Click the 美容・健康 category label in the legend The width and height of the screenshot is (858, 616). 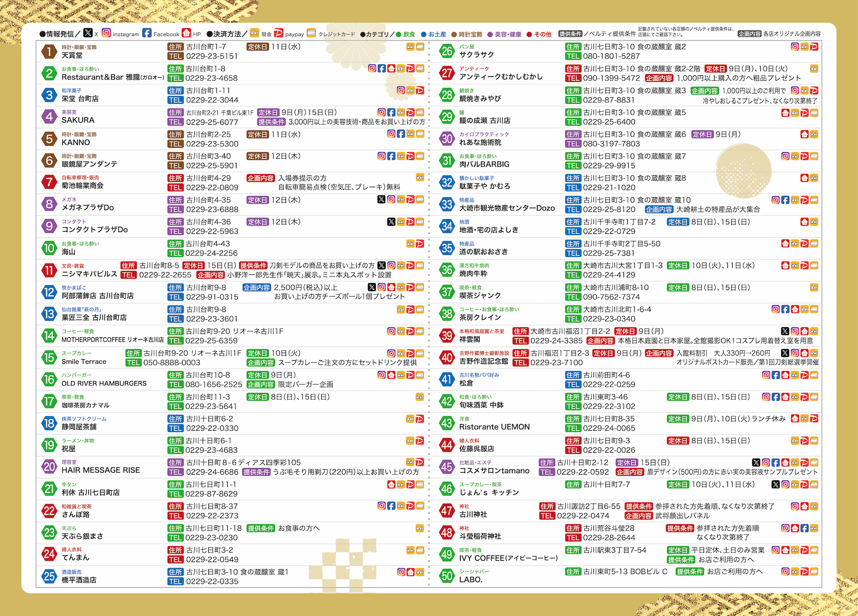[x=508, y=34]
